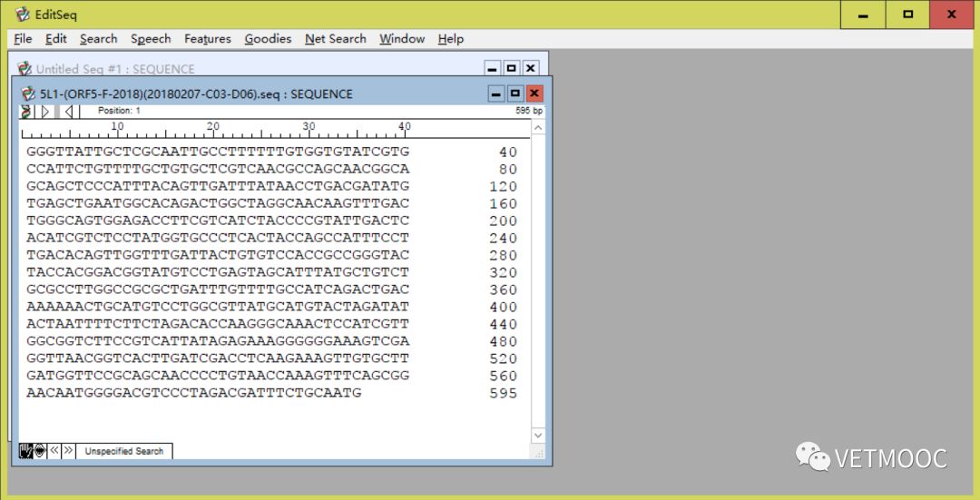Click the line number 200
Screen dimensions: 980x500
pyautogui.click(x=504, y=221)
